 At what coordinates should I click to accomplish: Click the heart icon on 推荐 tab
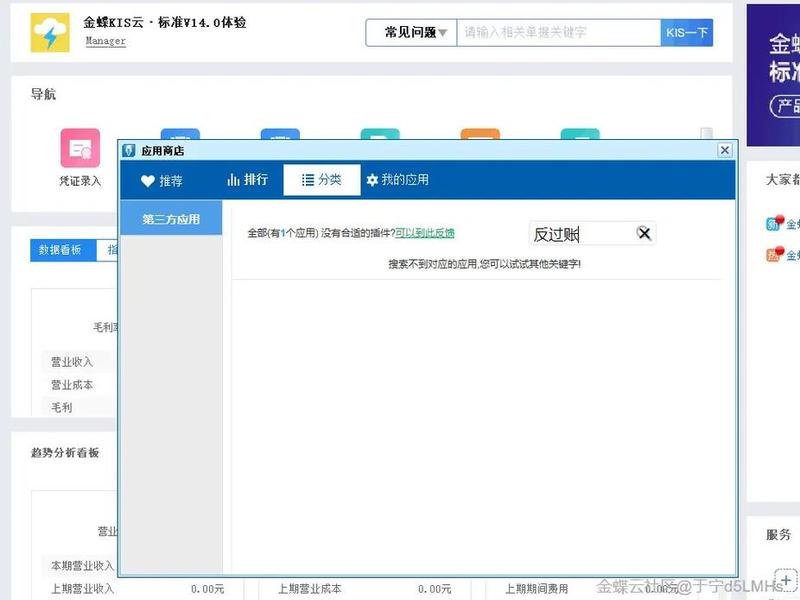[147, 181]
